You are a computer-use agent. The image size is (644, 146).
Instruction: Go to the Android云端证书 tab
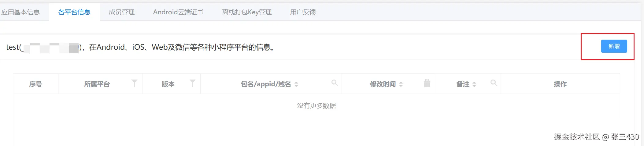click(x=178, y=12)
